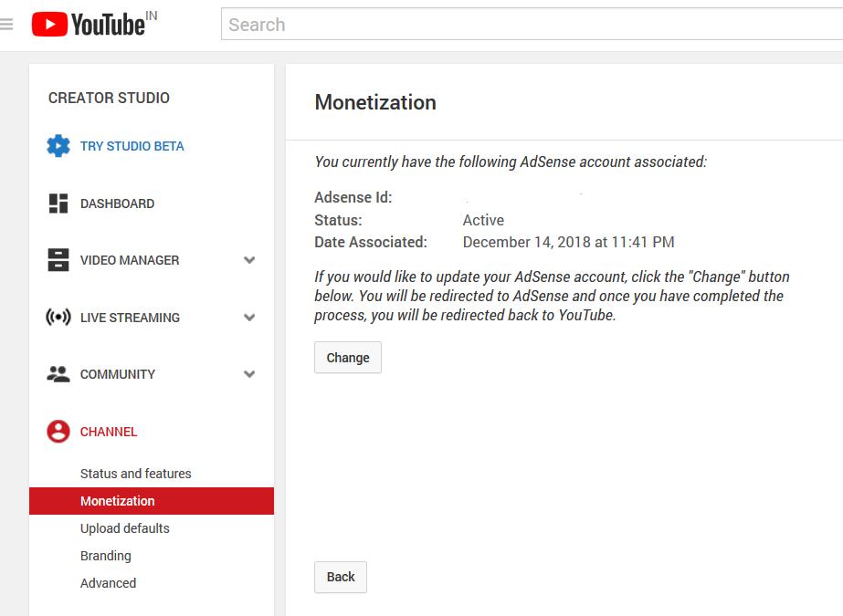Viewport: 843px width, 616px height.
Task: Select the CHANNEL menu item
Action: pyautogui.click(x=109, y=432)
